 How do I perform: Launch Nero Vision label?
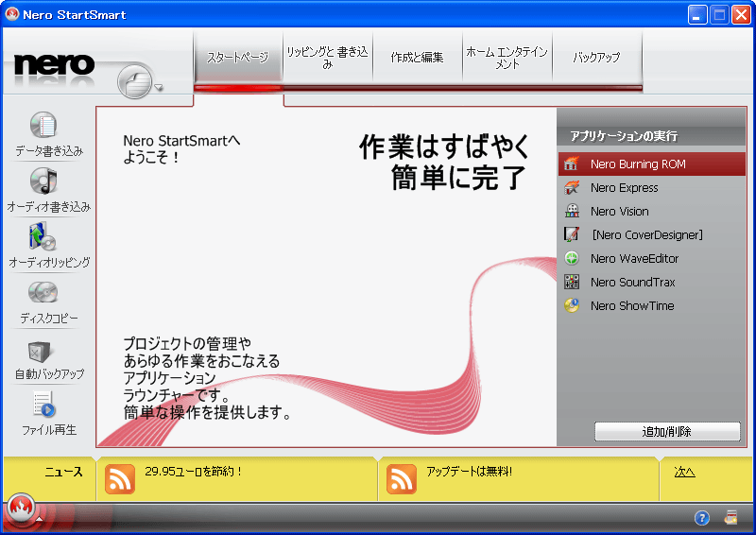pos(620,212)
